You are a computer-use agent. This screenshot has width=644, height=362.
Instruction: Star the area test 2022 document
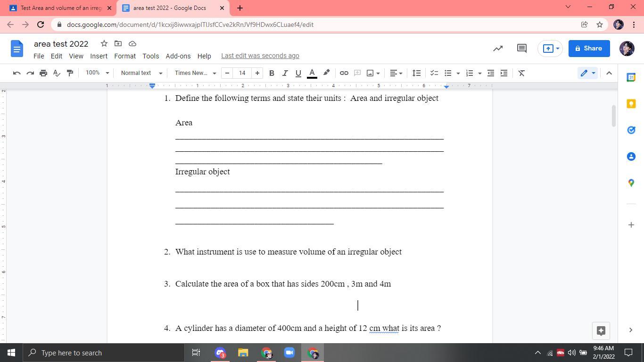(104, 43)
